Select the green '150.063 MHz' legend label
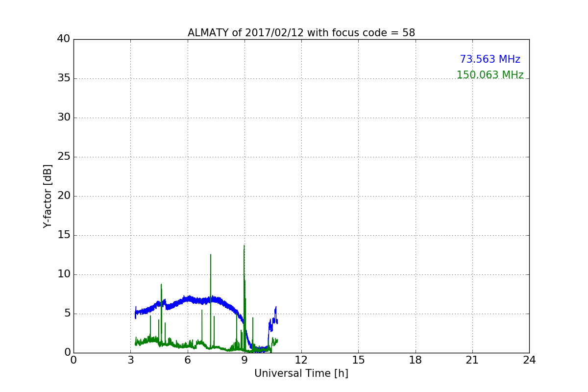 490,75
